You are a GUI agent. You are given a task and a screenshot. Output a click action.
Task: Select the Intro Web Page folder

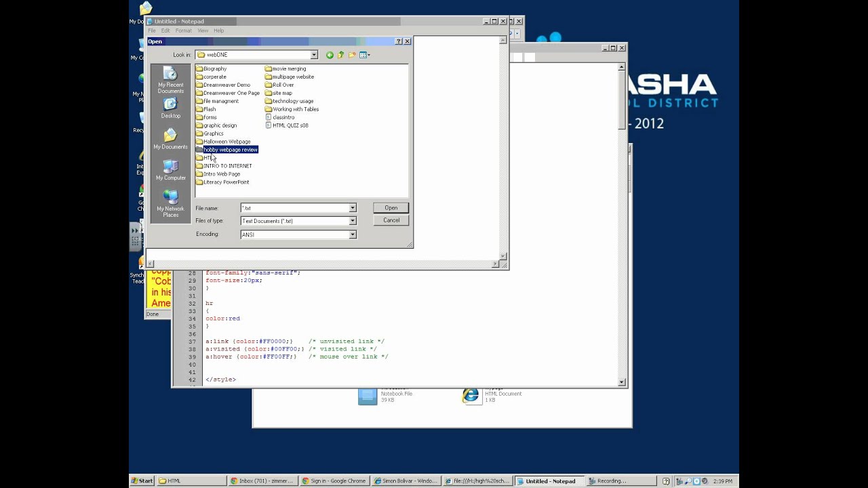point(218,174)
